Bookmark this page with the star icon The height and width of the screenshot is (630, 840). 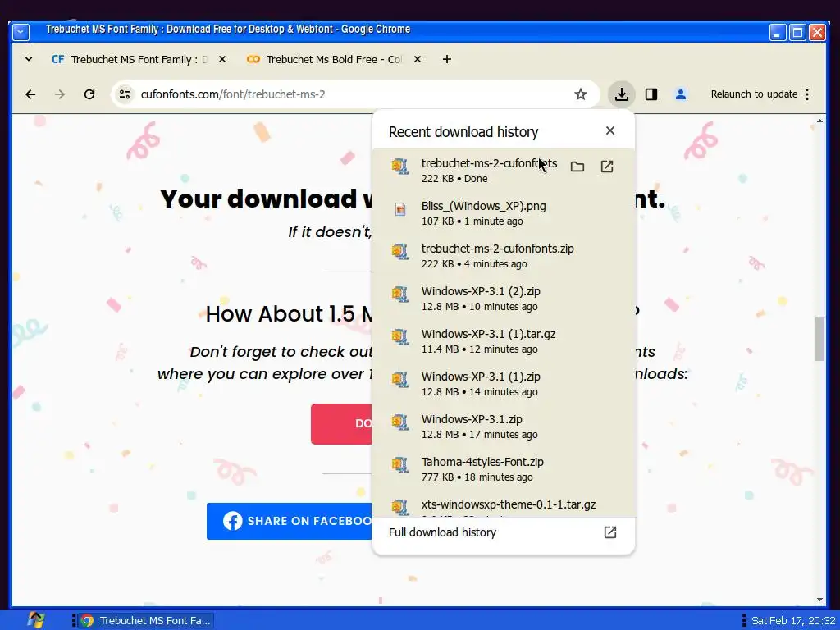tap(580, 94)
